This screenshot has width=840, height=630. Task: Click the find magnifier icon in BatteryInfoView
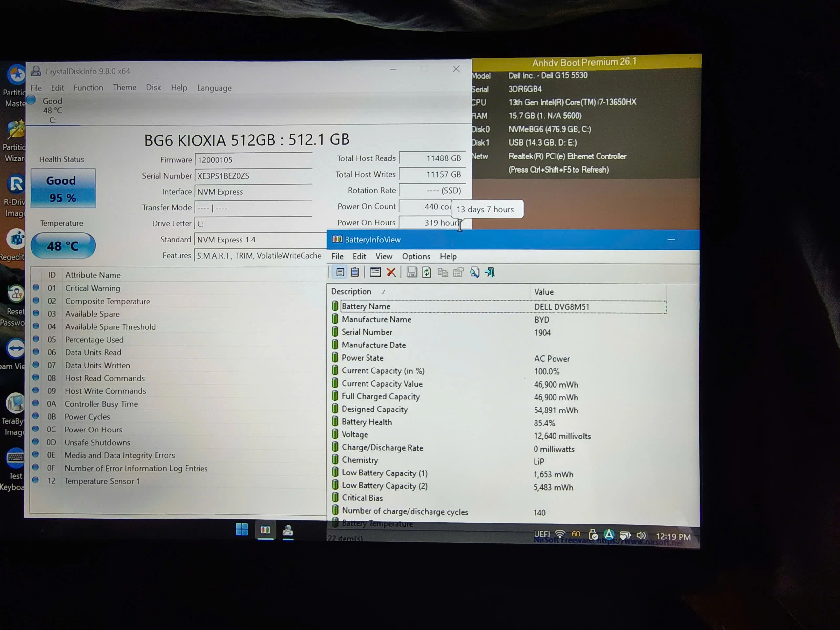(475, 272)
